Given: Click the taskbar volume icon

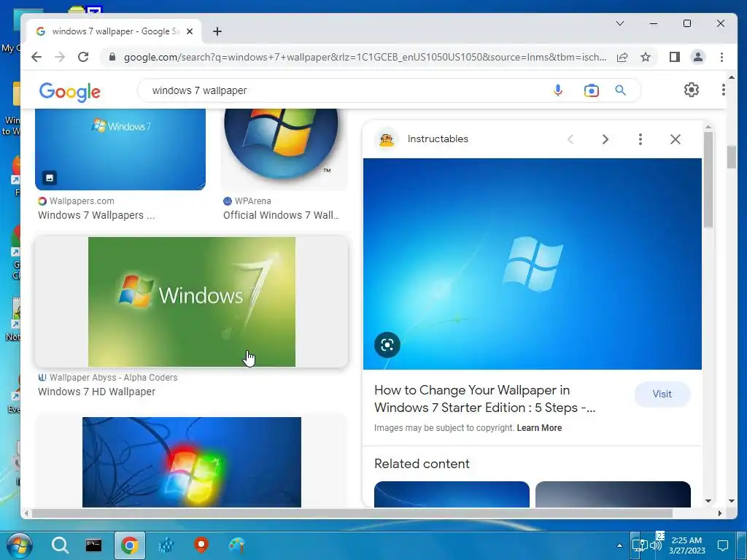Looking at the screenshot, I should (656, 545).
